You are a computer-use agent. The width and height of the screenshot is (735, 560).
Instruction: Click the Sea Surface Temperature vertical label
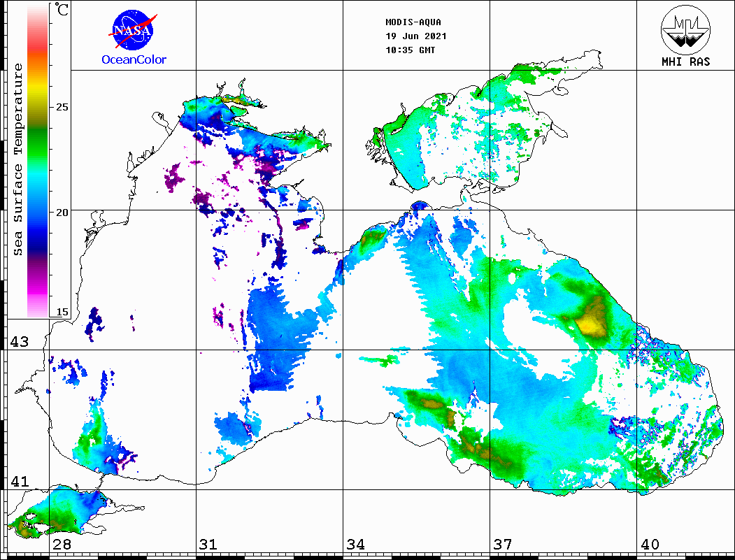[18, 159]
